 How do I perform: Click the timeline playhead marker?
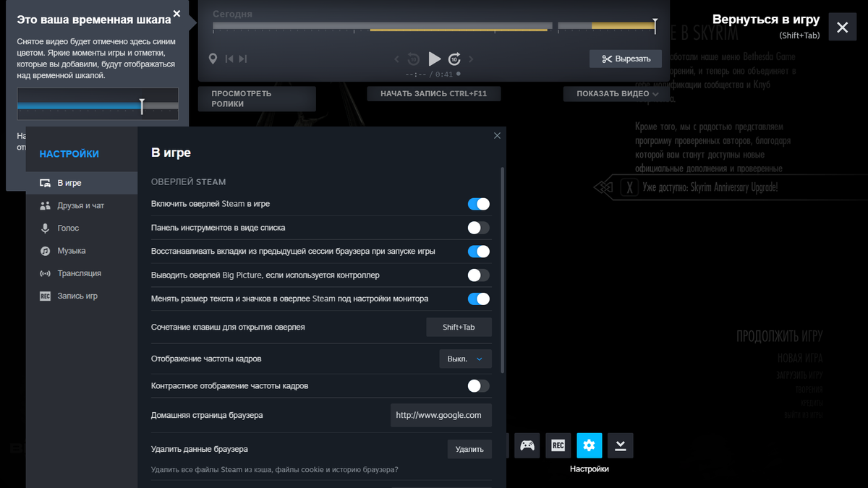[x=655, y=26]
